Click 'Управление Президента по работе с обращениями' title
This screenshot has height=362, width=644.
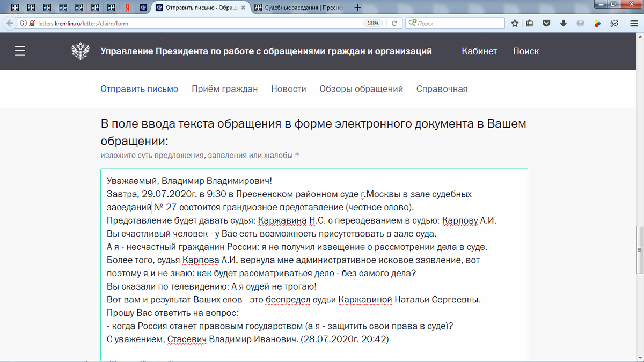(266, 51)
